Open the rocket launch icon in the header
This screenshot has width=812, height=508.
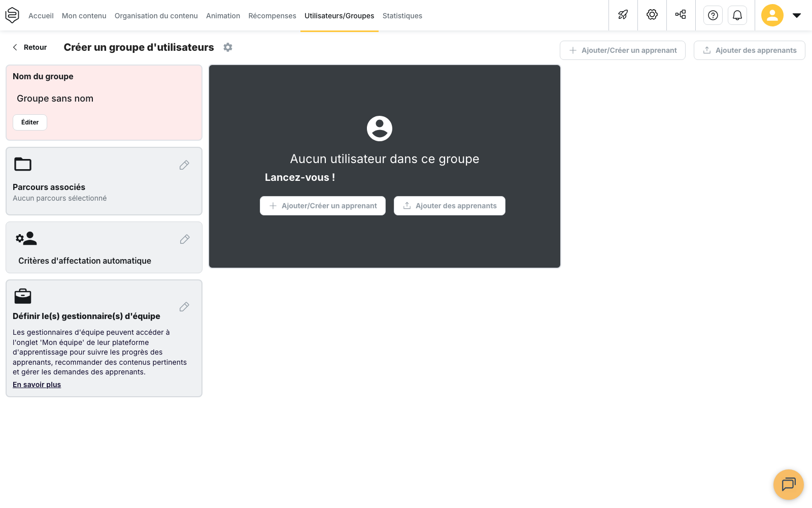(x=623, y=15)
